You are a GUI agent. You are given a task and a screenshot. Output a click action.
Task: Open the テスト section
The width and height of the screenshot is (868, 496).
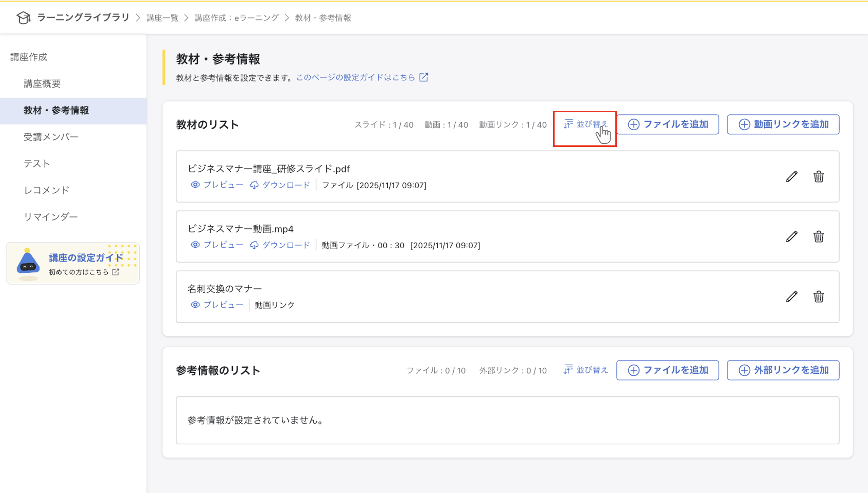(x=37, y=164)
